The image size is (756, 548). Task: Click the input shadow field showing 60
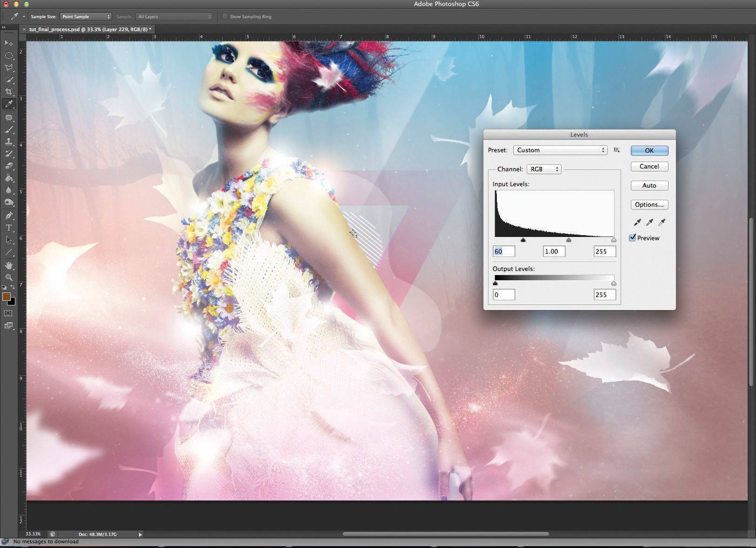pos(504,251)
